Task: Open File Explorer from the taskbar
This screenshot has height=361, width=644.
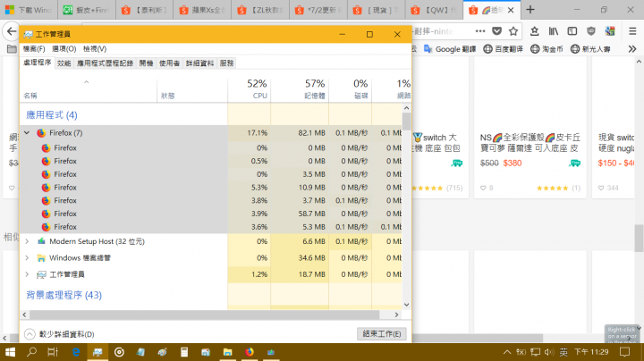Action: tap(227, 352)
